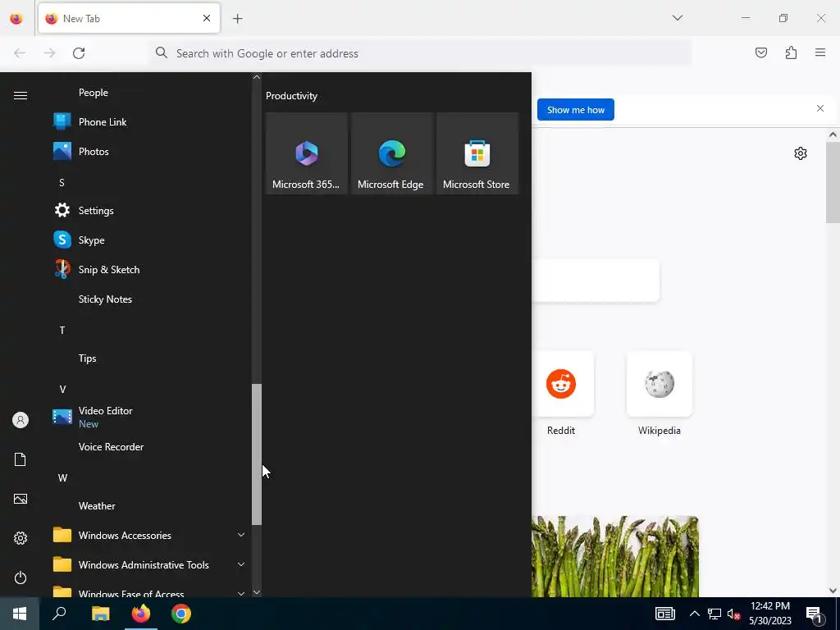Open the Microsoft Edge tile
Screen dimensions: 840x630
(391, 153)
